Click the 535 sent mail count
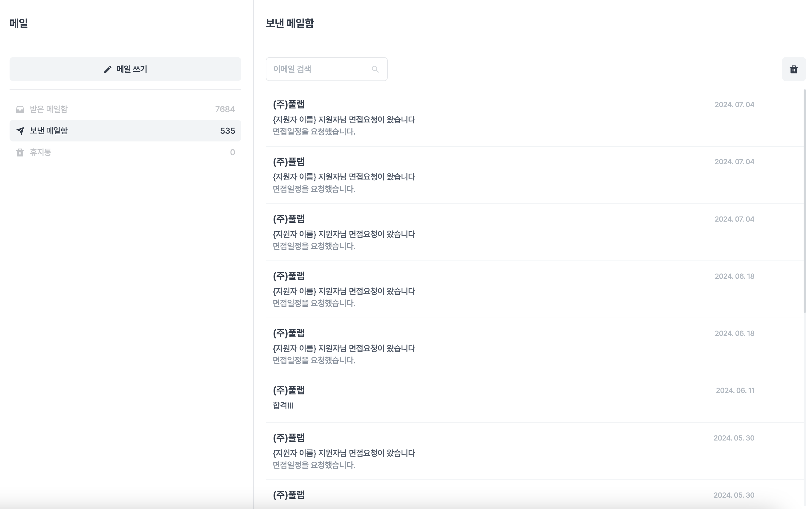The height and width of the screenshot is (509, 812). coord(228,131)
